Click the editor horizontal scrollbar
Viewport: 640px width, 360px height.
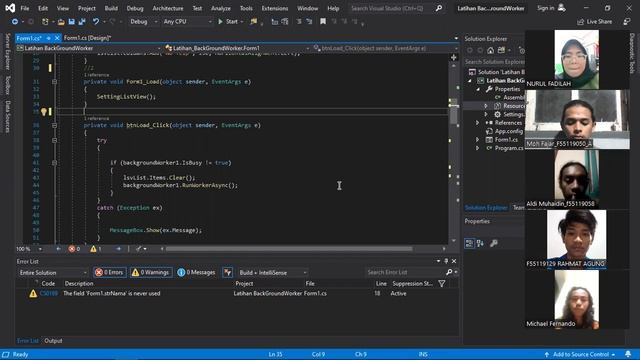289,249
